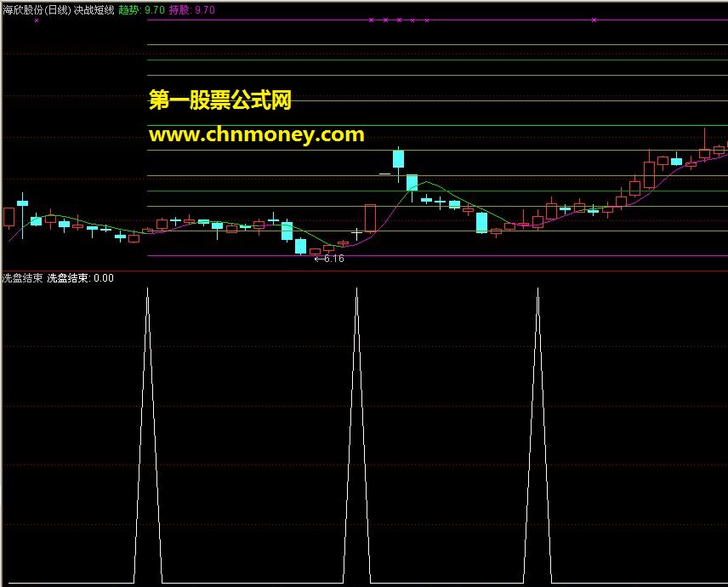Click the tallest cyan candlestick at peak
728x587 pixels.
(x=398, y=159)
